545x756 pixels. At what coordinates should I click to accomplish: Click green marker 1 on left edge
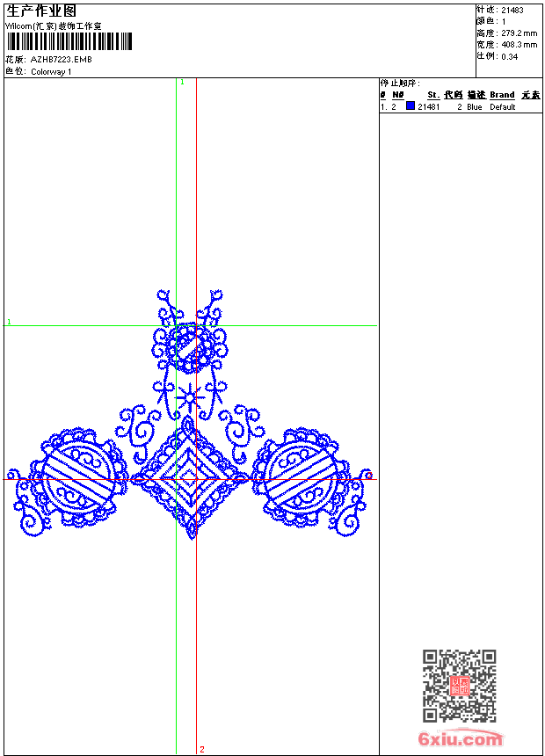(9, 323)
